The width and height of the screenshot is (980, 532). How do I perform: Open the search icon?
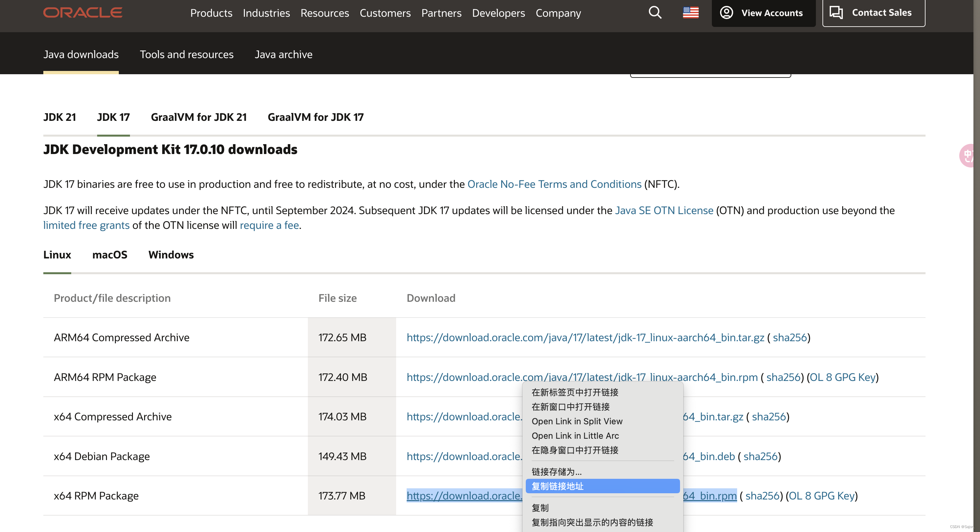(x=654, y=12)
